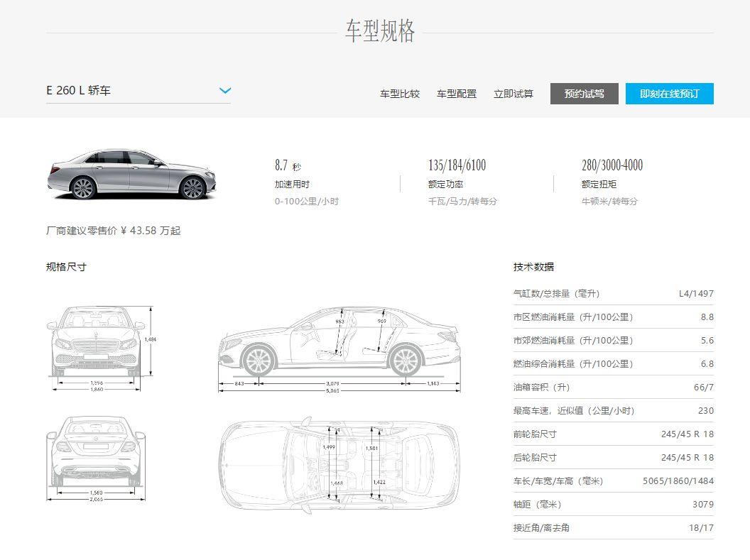Click the 轴距（毫米）specification row
The width and height of the screenshot is (750, 560).
[x=613, y=505]
